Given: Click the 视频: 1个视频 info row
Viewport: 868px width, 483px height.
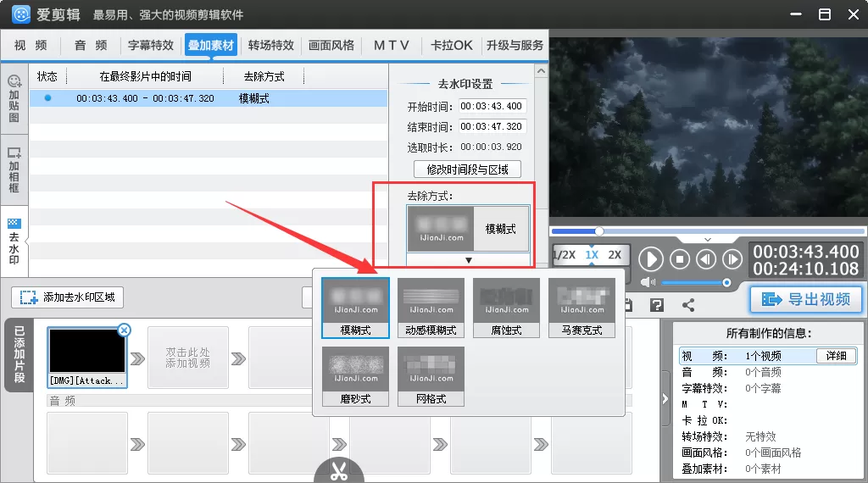Looking at the screenshot, I should point(768,356).
